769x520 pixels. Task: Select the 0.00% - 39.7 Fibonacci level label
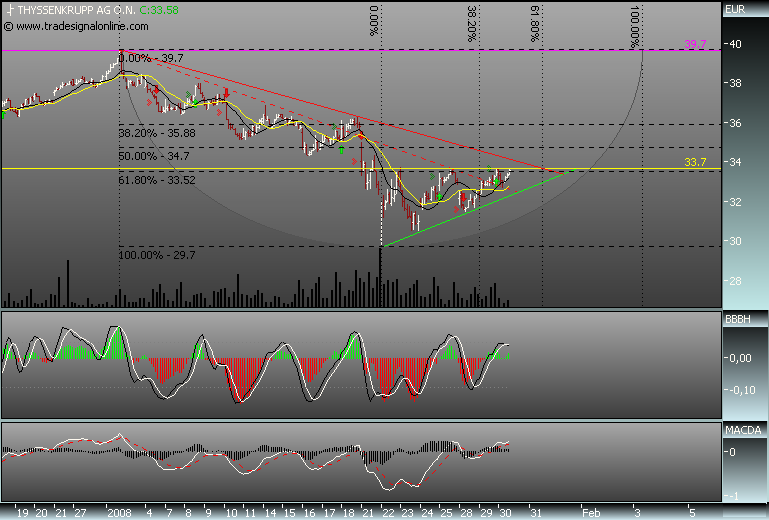pyautogui.click(x=151, y=59)
